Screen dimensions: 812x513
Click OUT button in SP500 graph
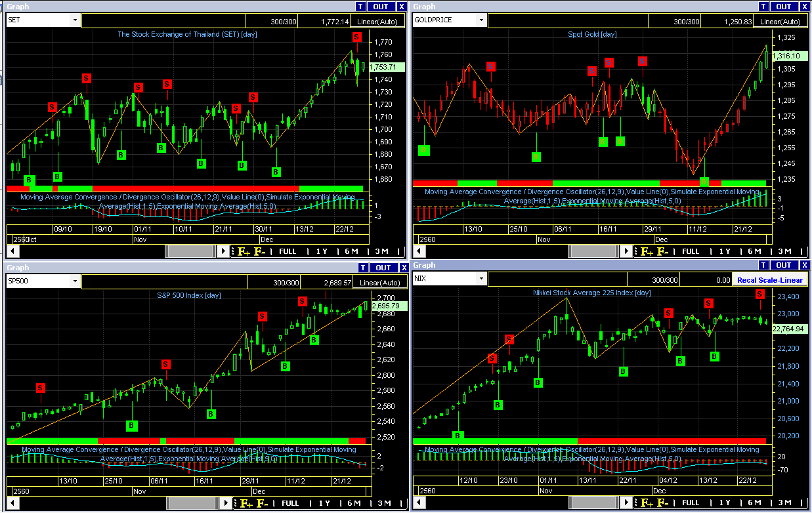[x=383, y=268]
